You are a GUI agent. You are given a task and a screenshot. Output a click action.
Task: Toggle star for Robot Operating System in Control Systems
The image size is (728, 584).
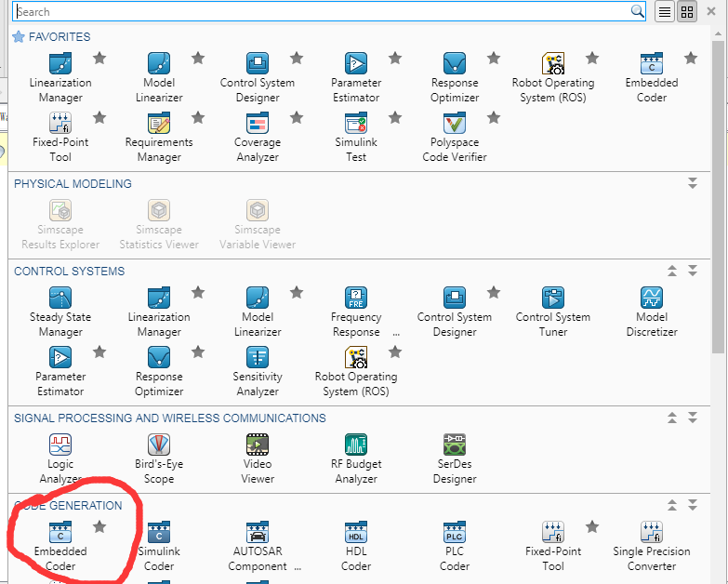395,352
